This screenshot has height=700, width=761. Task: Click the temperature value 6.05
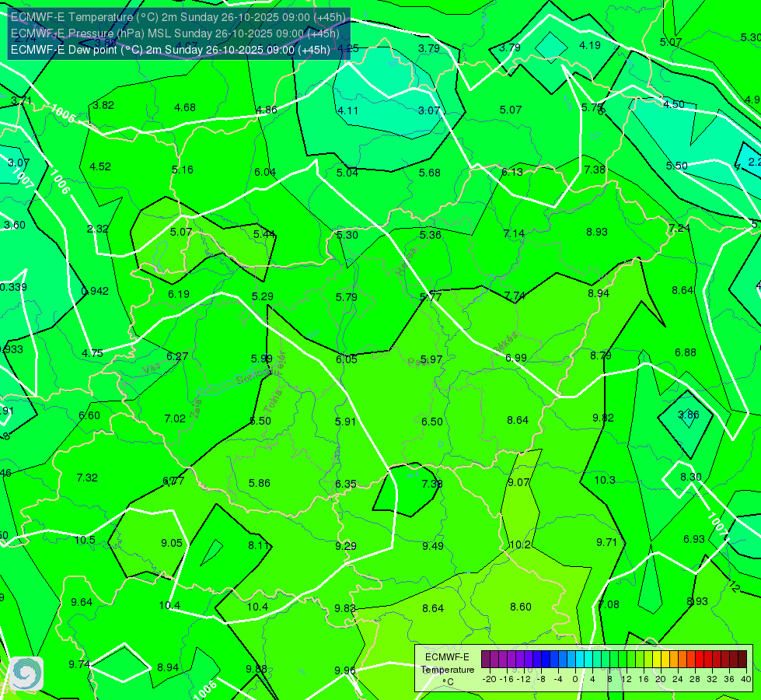(347, 359)
